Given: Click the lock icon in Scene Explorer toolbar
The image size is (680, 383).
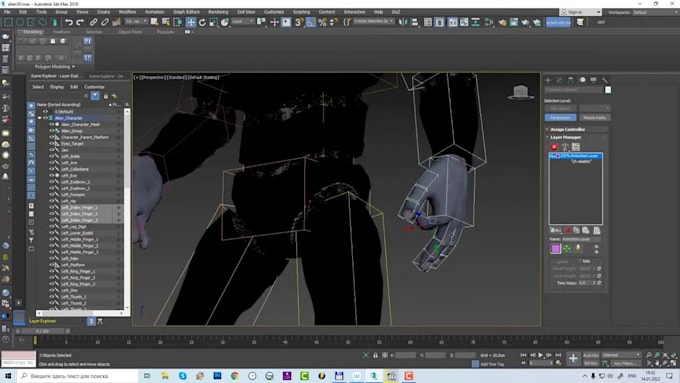Looking at the screenshot, I should (105, 96).
